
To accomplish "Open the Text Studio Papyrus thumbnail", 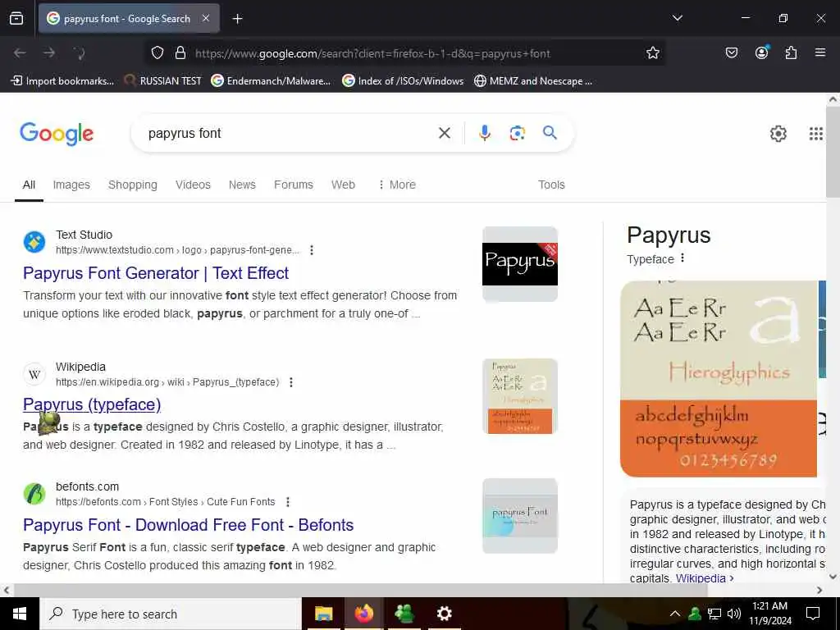I will [x=519, y=263].
